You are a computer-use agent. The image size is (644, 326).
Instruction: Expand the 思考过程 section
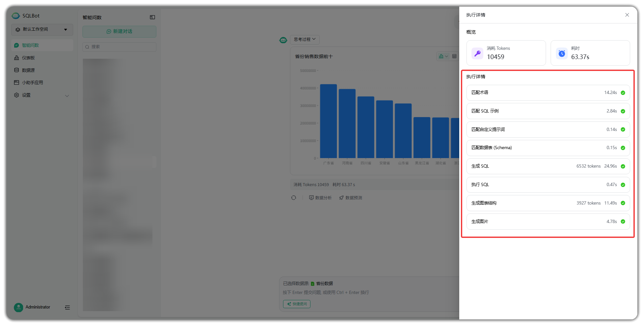pos(305,39)
